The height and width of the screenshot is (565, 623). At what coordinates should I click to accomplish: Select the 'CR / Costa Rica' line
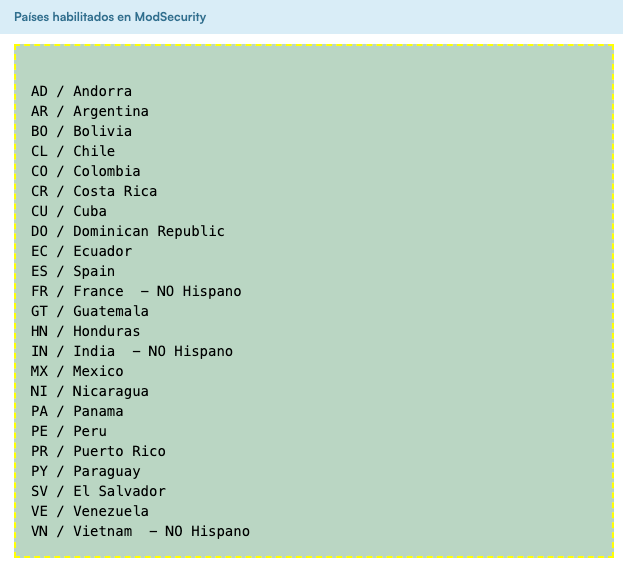point(94,191)
